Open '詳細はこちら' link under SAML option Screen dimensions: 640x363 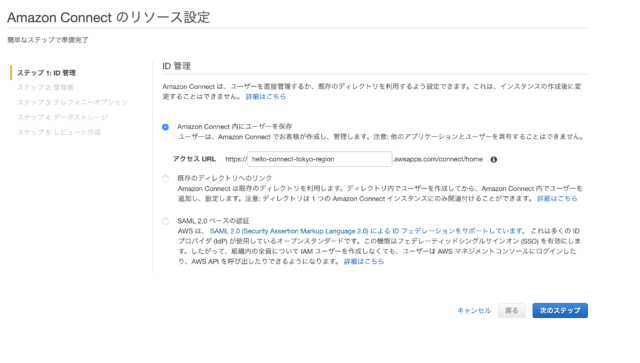tap(364, 261)
